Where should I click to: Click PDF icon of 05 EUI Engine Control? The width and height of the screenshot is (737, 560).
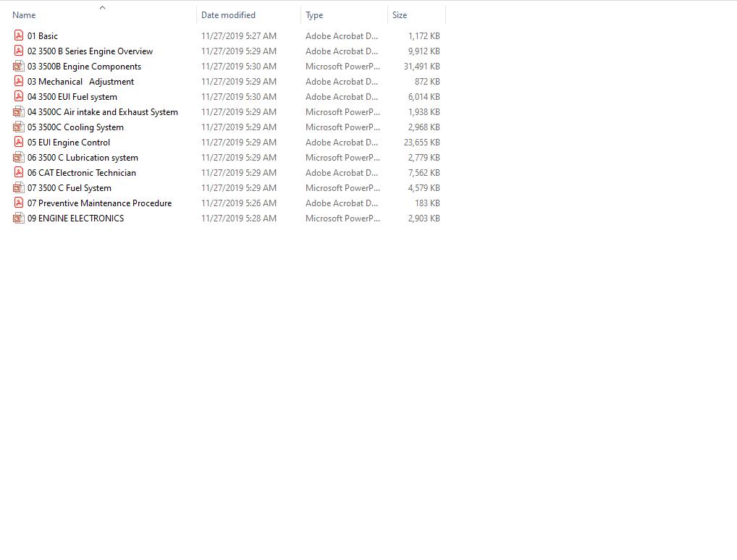tap(18, 142)
